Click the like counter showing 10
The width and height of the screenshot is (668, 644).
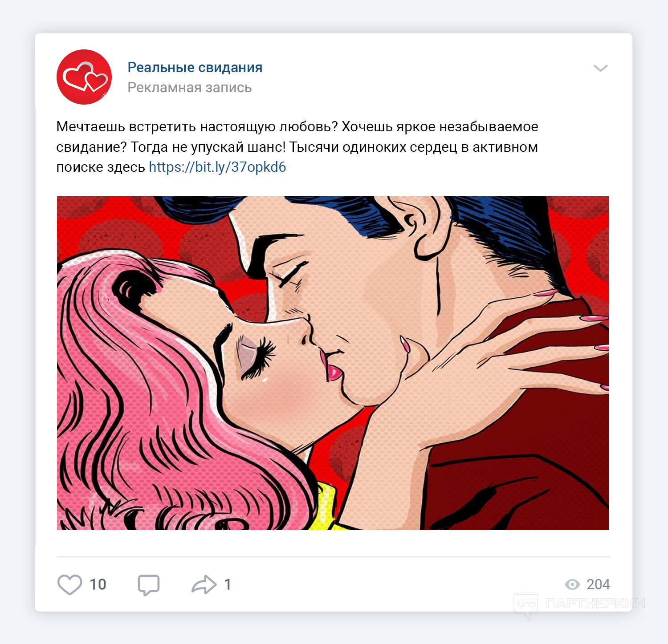click(98, 584)
